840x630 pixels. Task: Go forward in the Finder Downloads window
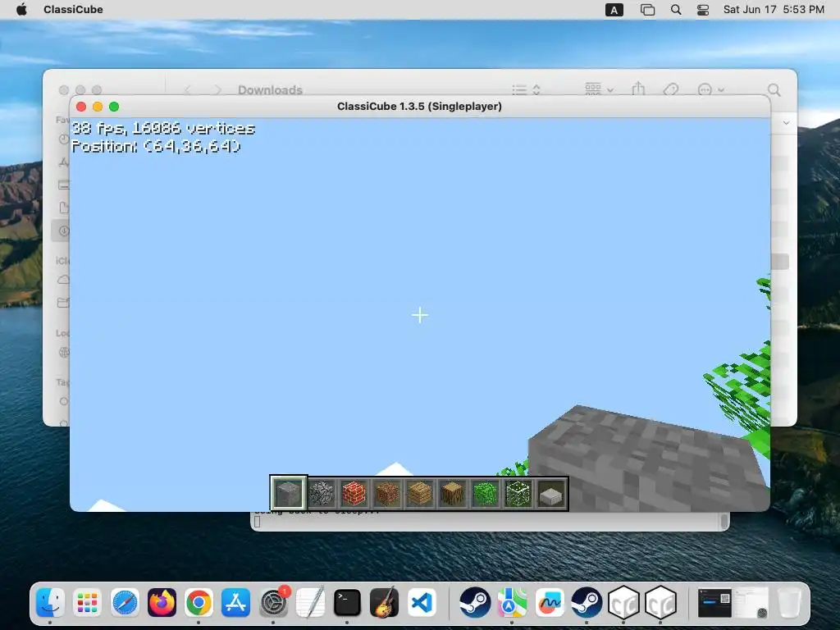tap(217, 90)
